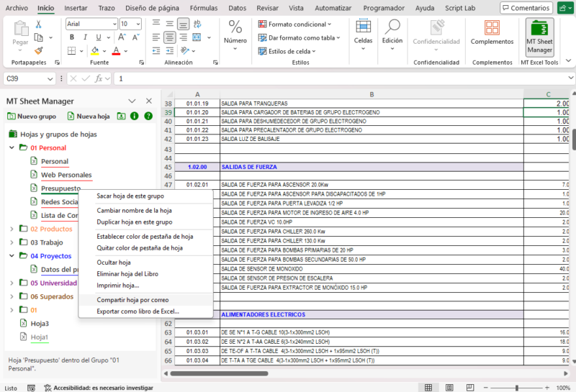The image size is (576, 392).
Task: Click the zoom slider handle
Action: click(517, 388)
